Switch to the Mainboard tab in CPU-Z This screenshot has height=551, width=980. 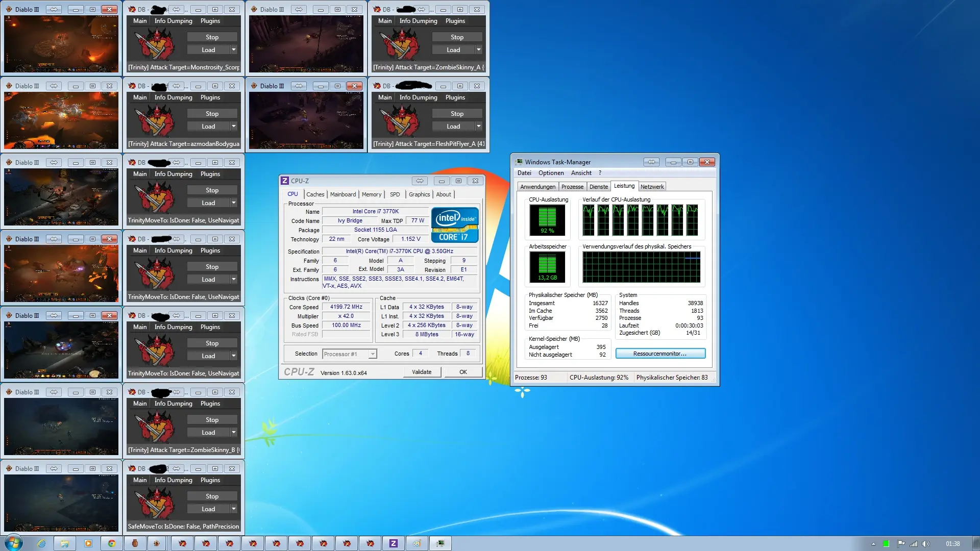click(343, 194)
